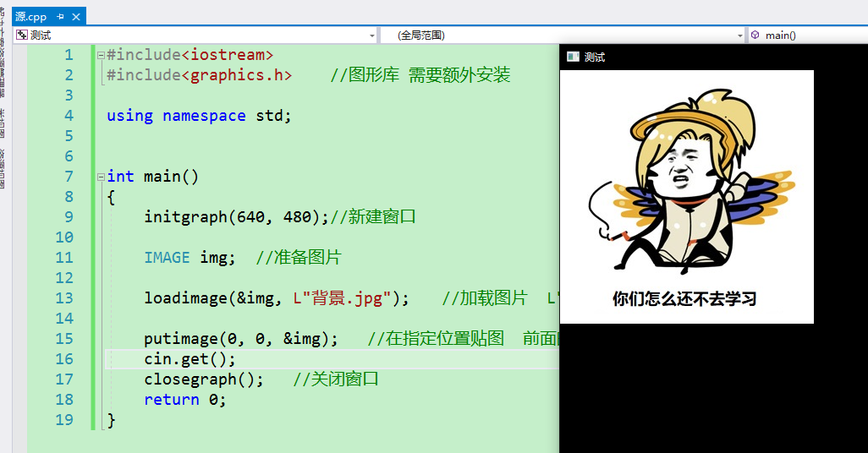Click line number 1 in the gutter

(69, 55)
